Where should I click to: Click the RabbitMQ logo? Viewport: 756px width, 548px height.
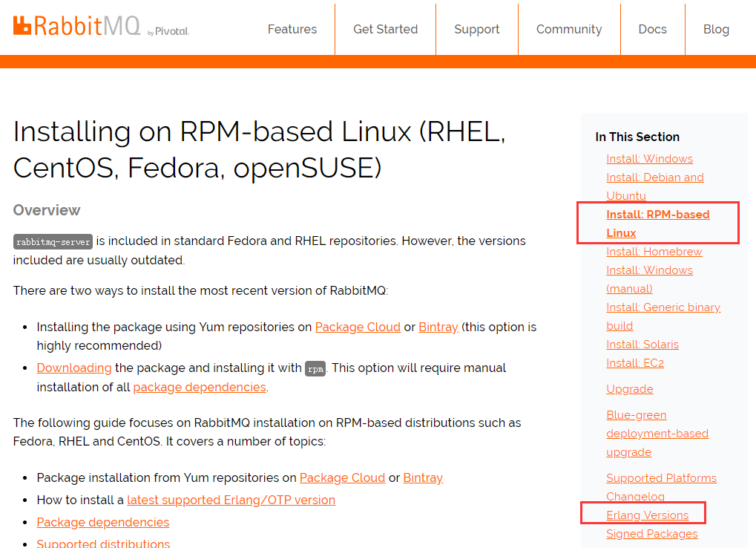click(x=76, y=26)
